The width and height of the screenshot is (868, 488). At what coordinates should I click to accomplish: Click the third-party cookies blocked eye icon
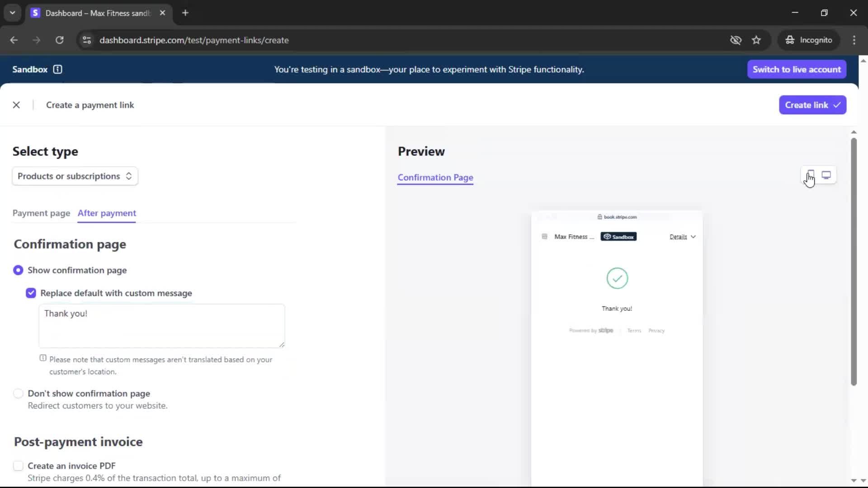[736, 40]
